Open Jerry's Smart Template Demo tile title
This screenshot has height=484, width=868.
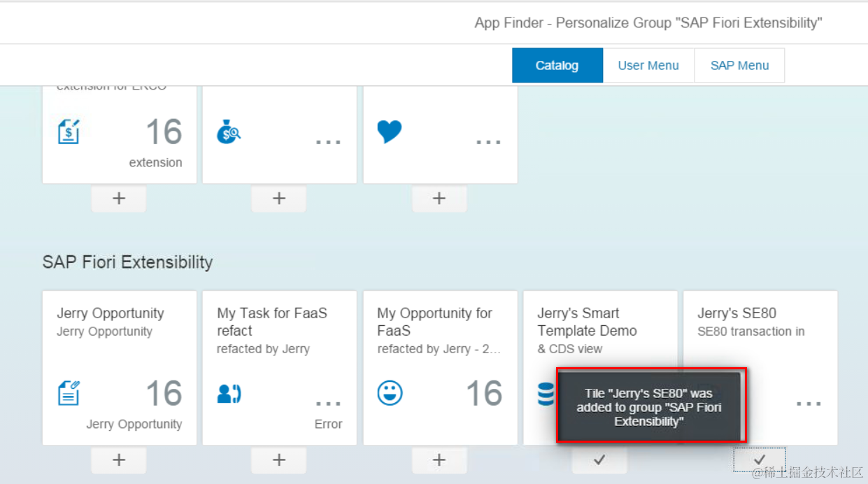coord(587,322)
